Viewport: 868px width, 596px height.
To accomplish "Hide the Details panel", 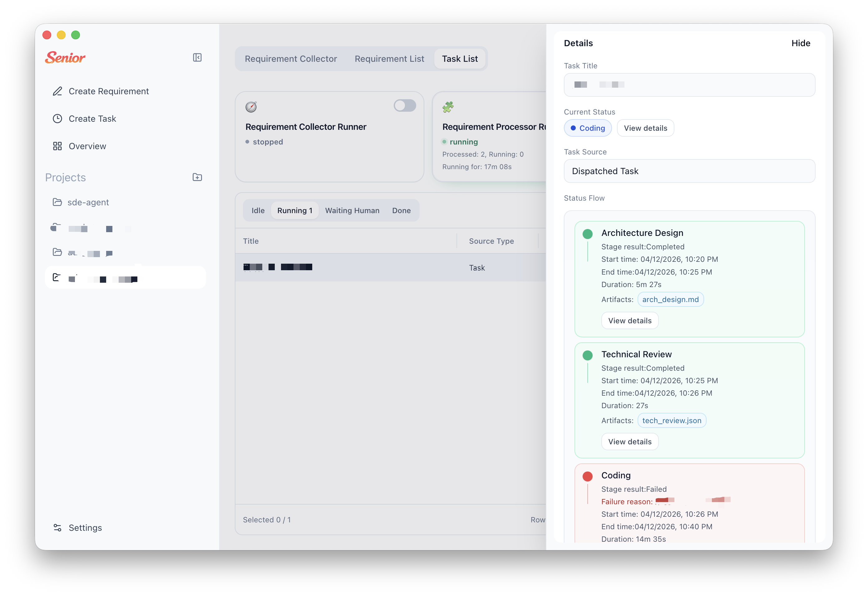I will click(800, 43).
